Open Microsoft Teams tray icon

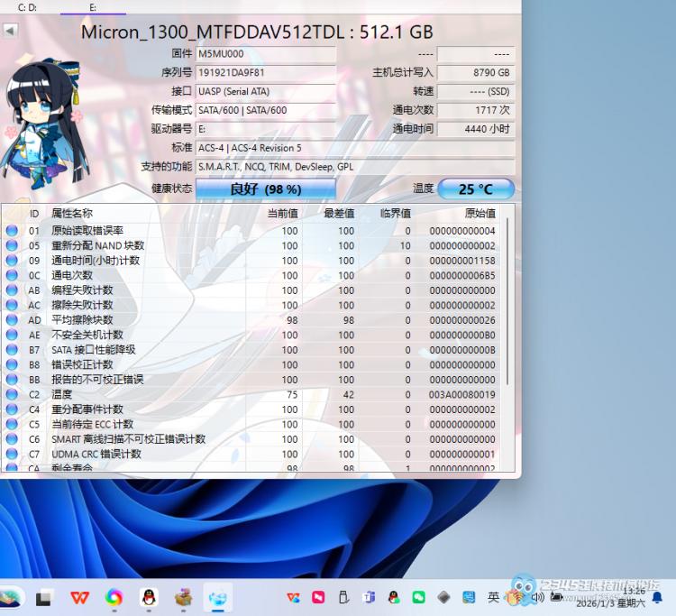pyautogui.click(x=369, y=597)
